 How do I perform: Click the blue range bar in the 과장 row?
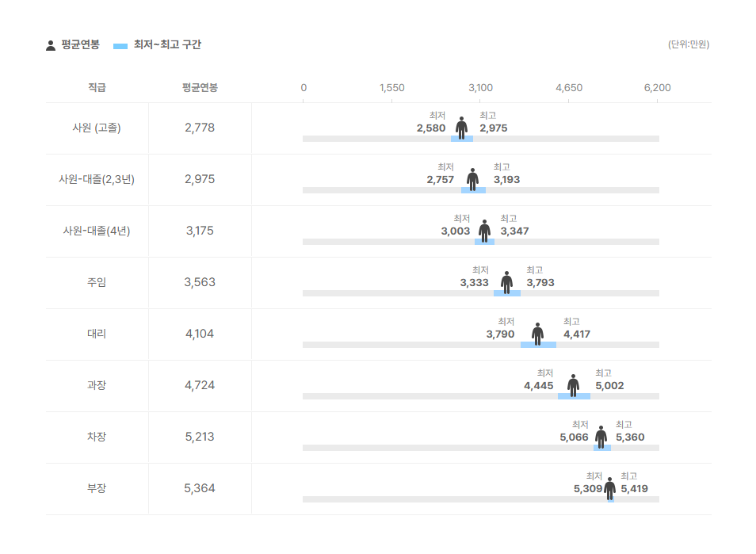click(x=574, y=396)
